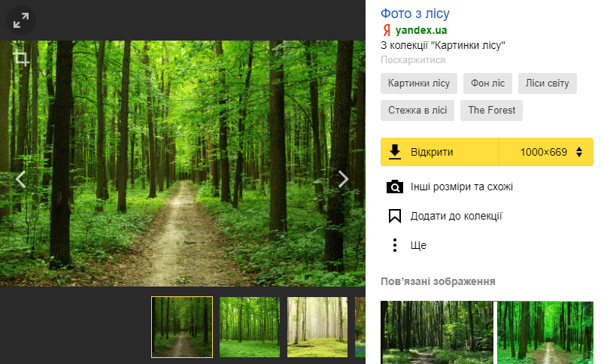Open the first related image, the dark forest path

437,332
